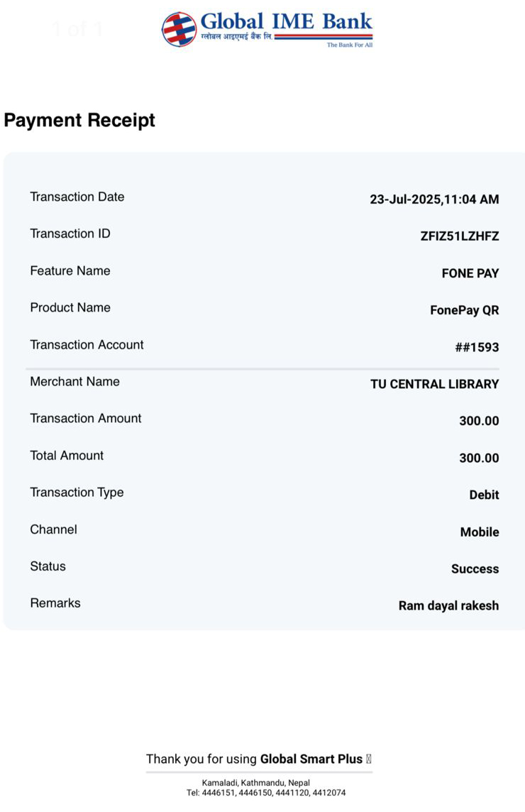The width and height of the screenshot is (525, 812).
Task: Click the Transaction Account label
Action: pyautogui.click(x=87, y=344)
